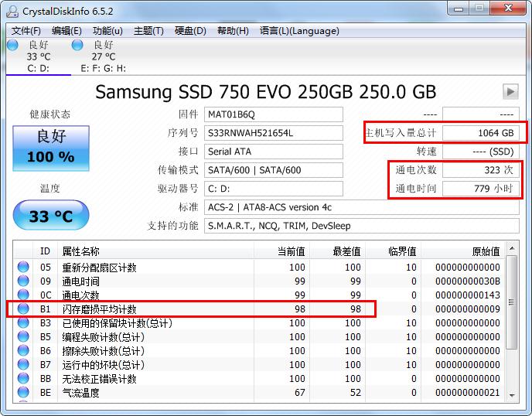
Task: Click the 1064 GB host writes value
Action: pos(481,133)
